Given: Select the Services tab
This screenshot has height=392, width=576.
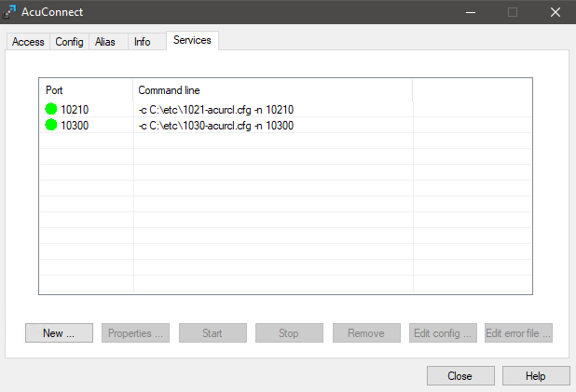Looking at the screenshot, I should [192, 41].
